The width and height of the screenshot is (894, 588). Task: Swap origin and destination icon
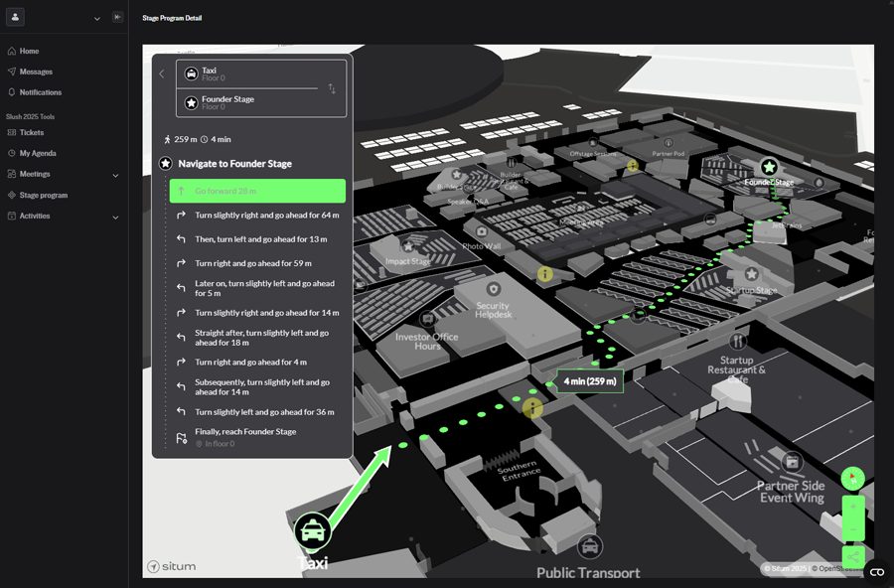pos(332,88)
